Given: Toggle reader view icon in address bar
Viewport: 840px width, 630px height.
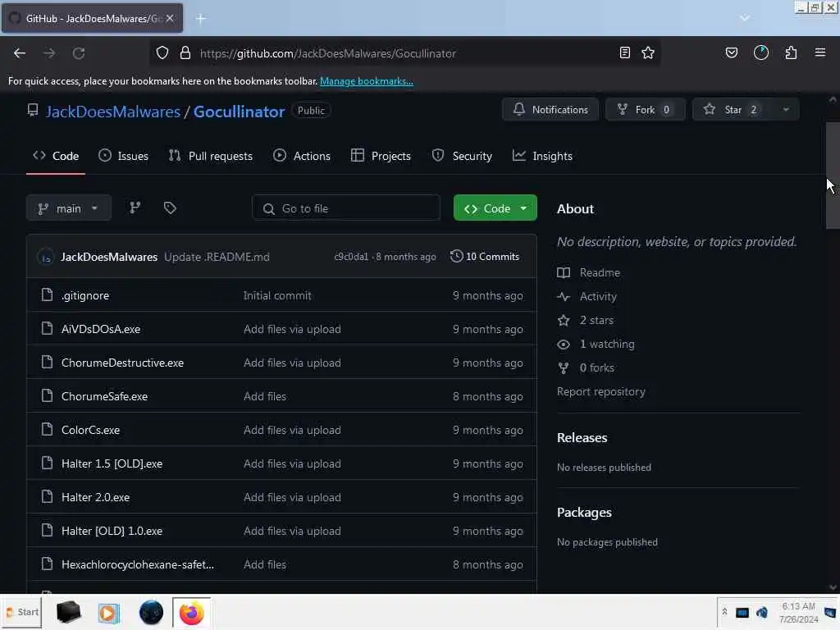Looking at the screenshot, I should tap(624, 52).
